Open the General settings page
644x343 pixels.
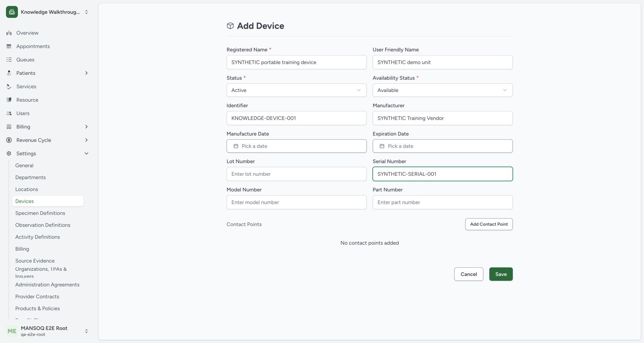pyautogui.click(x=24, y=165)
